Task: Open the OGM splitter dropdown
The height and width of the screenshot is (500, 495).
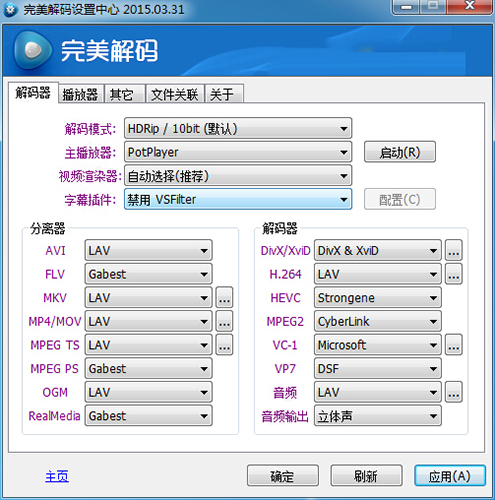Action: (x=148, y=392)
